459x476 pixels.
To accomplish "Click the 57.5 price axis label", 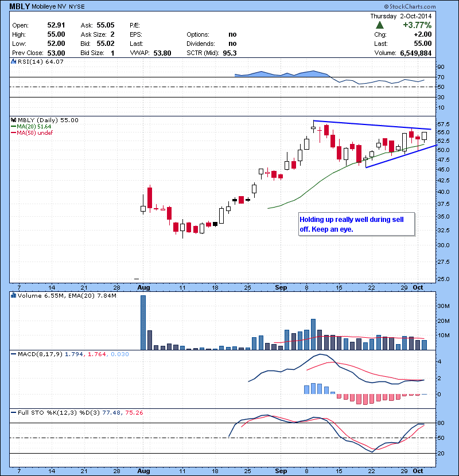I will click(444, 124).
